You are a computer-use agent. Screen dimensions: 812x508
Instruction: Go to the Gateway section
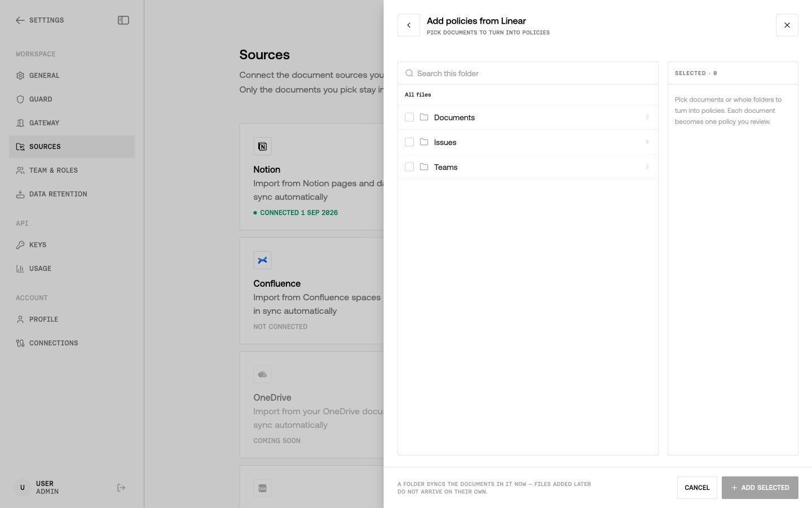pos(72,123)
